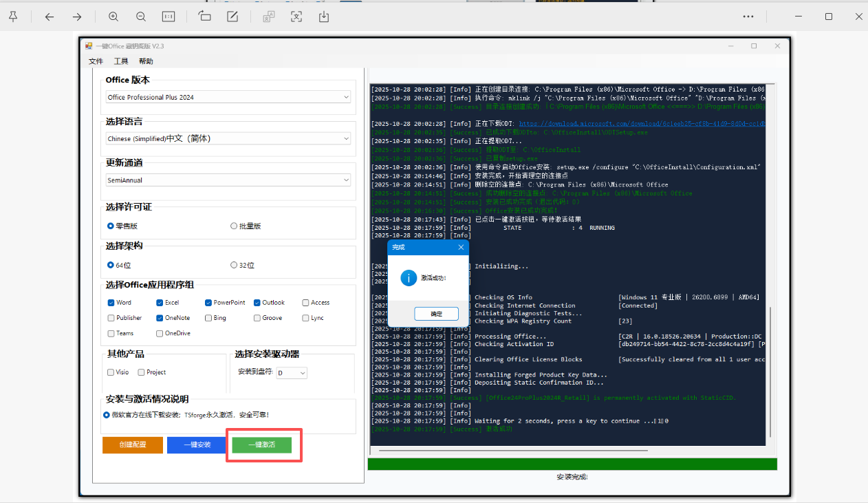The height and width of the screenshot is (503, 868).
Task: Open the edit image pencil icon
Action: click(232, 17)
